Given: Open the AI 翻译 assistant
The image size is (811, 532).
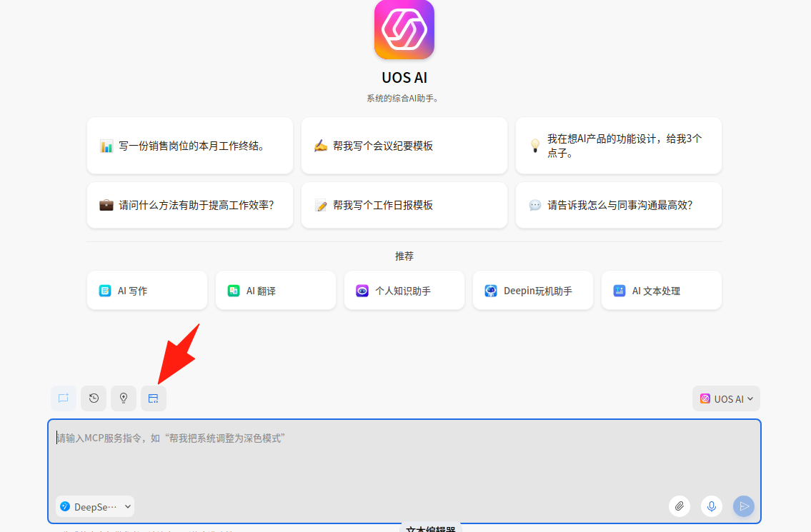Looking at the screenshot, I should pos(276,291).
